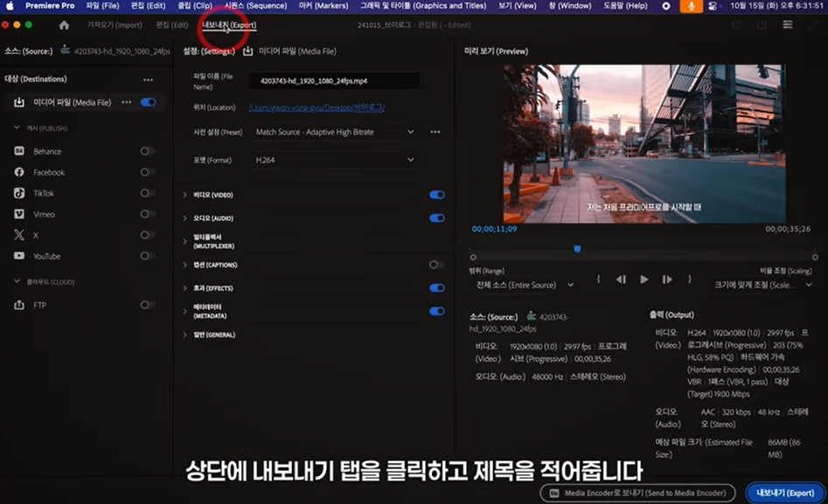This screenshot has height=504, width=828.
Task: Click the sequence icon beside Source name
Action: 65,51
